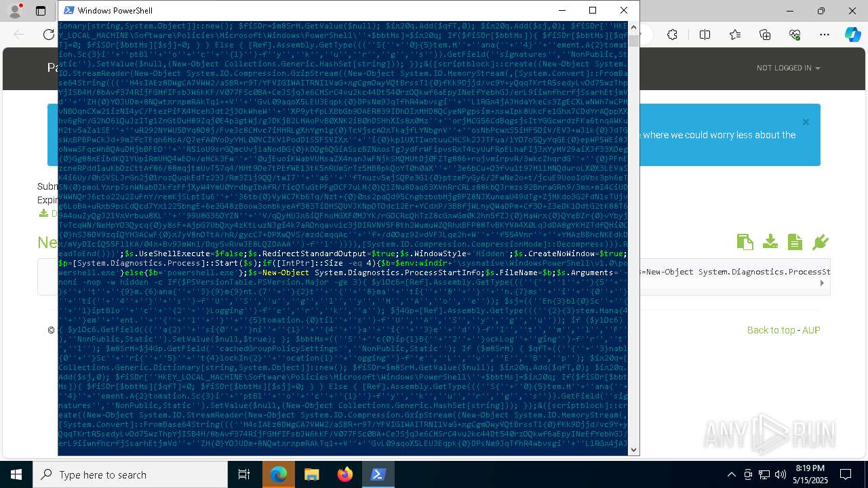Click the PowerShell scrollbar thumb

coord(633,41)
